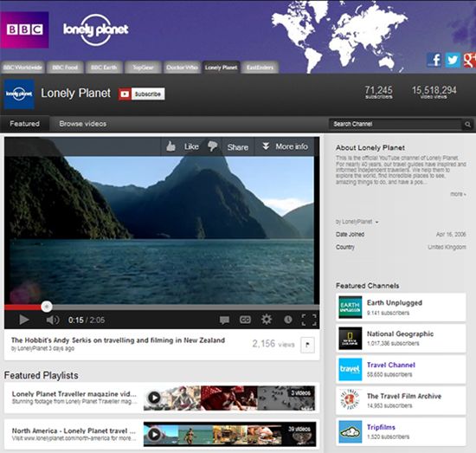476x453 pixels.
Task: Open the Featured tab
Action: [x=24, y=124]
